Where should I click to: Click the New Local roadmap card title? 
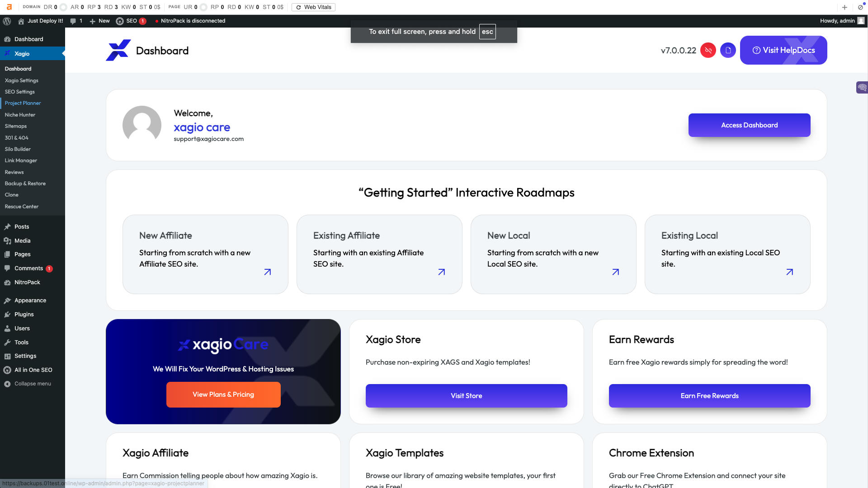point(509,235)
